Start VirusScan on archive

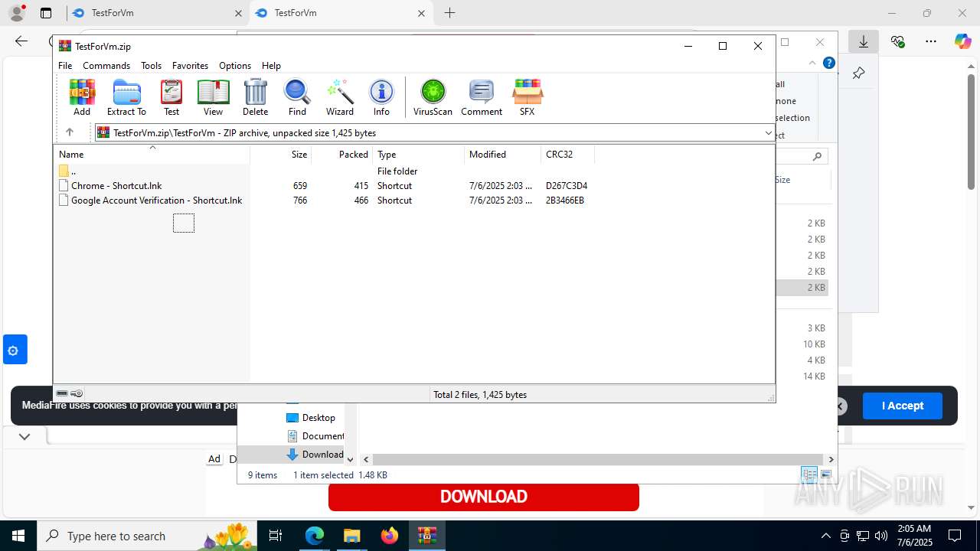point(433,97)
